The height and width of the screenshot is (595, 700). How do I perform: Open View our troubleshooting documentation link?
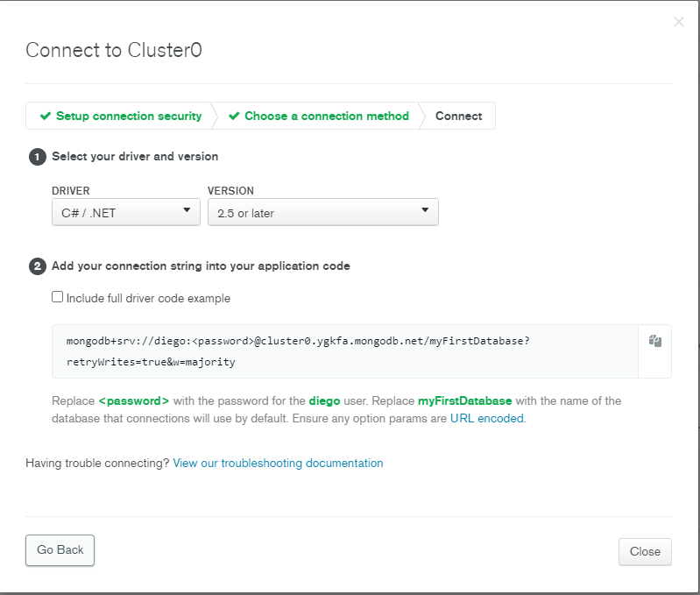tap(278, 463)
